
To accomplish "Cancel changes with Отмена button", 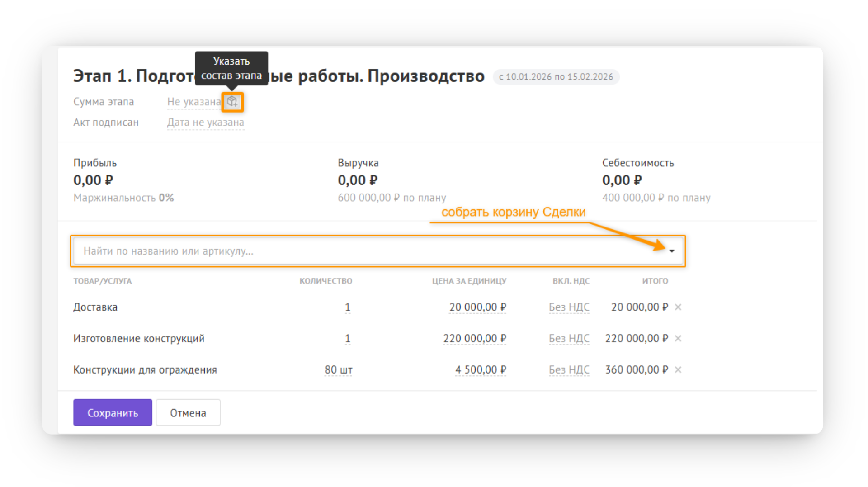I will (188, 412).
